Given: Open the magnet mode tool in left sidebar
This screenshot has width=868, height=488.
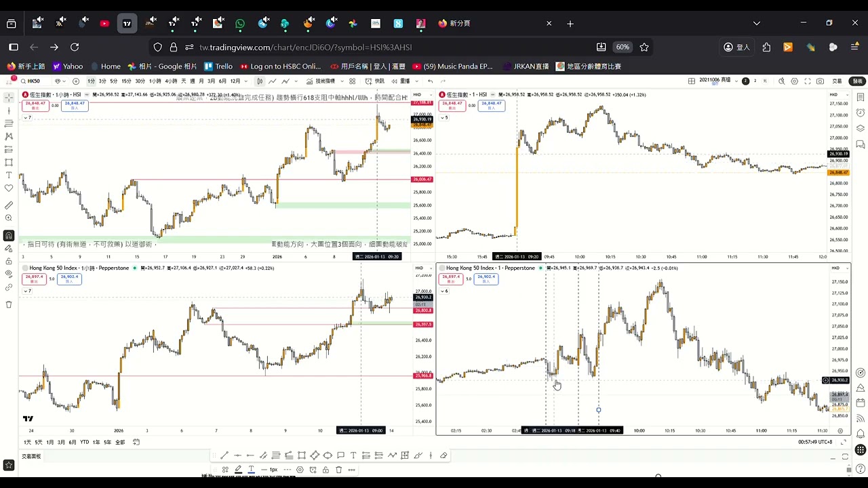Looking at the screenshot, I should 9,235.
